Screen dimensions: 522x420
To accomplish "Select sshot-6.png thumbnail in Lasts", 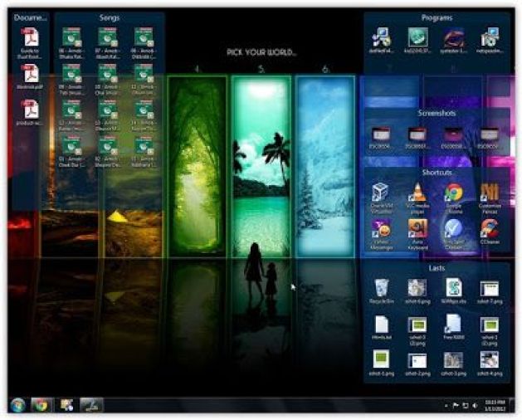I will pos(417,291).
